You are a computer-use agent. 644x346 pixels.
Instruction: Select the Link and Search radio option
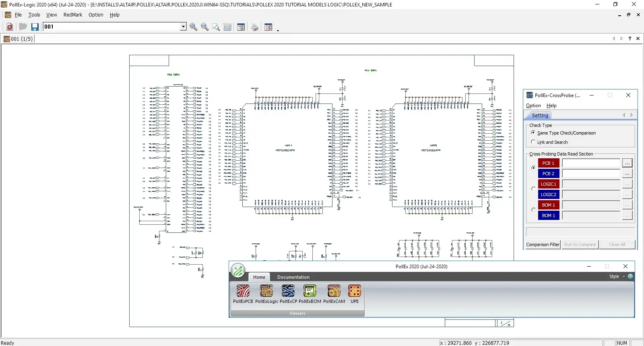tap(533, 142)
